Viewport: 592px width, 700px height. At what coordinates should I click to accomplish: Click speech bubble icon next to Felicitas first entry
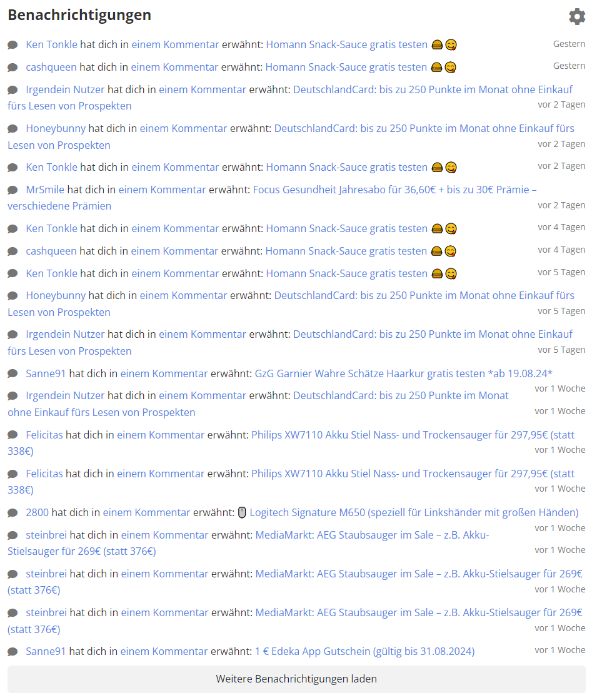click(13, 435)
